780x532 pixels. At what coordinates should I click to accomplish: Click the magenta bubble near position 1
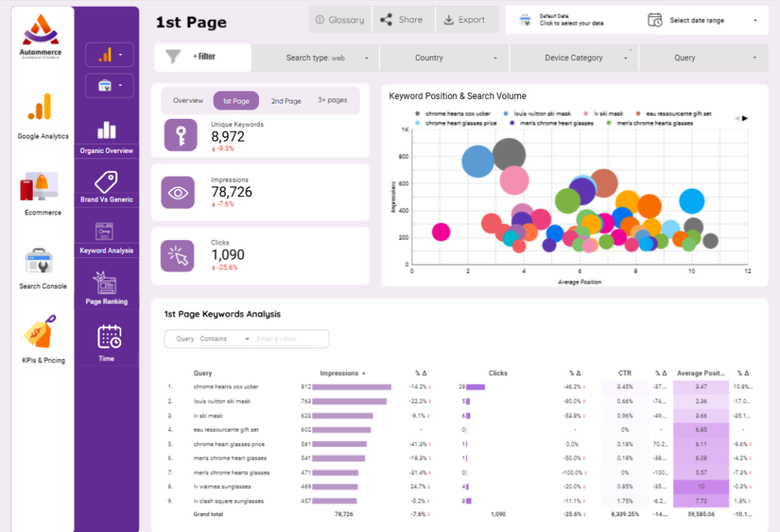click(441, 231)
